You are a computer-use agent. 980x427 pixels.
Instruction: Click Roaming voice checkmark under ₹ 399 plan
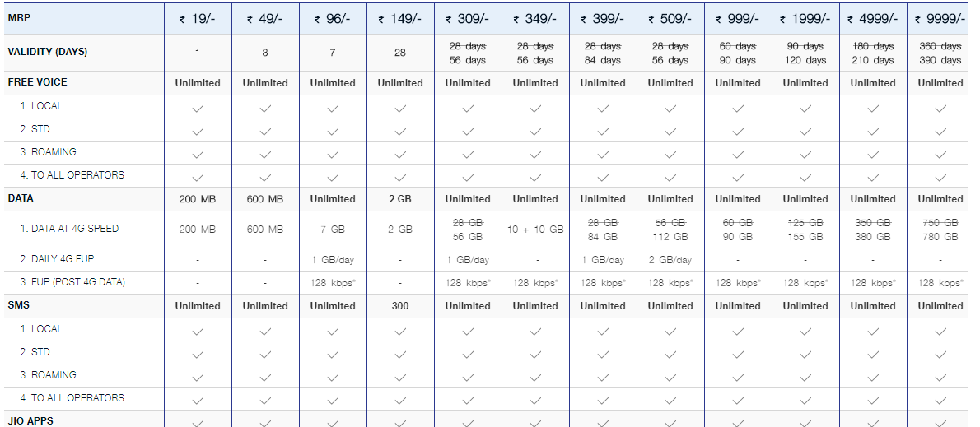(603, 154)
